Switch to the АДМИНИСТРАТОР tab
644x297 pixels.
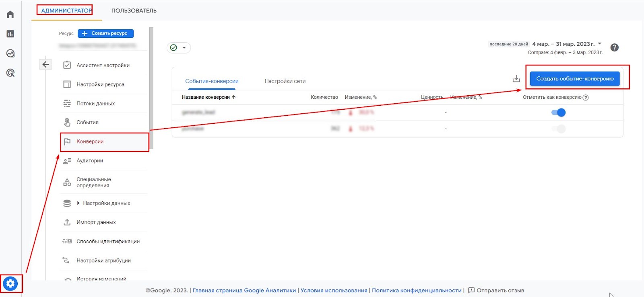tap(66, 10)
